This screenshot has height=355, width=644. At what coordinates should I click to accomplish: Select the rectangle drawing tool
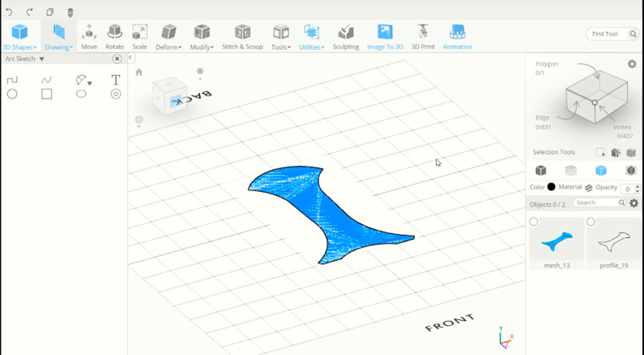tap(47, 94)
